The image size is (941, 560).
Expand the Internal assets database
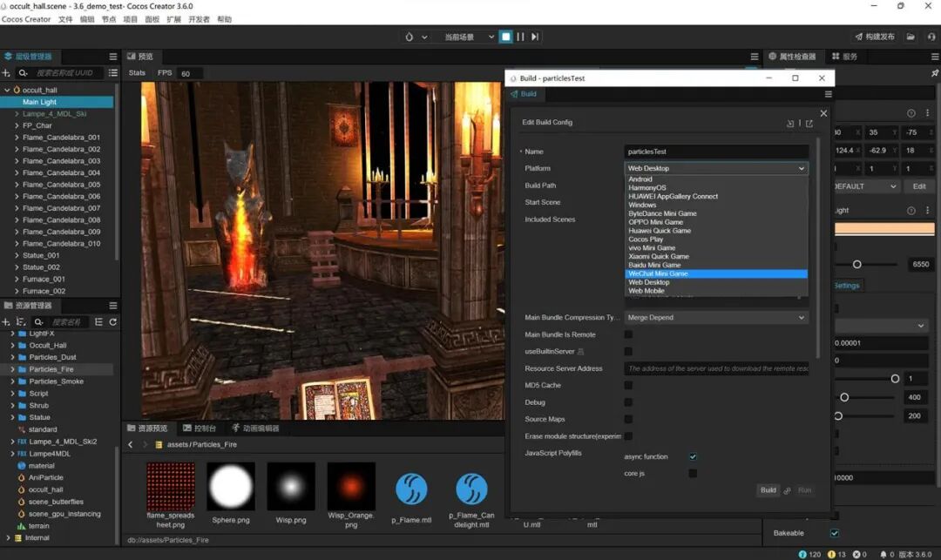pyautogui.click(x=7, y=538)
